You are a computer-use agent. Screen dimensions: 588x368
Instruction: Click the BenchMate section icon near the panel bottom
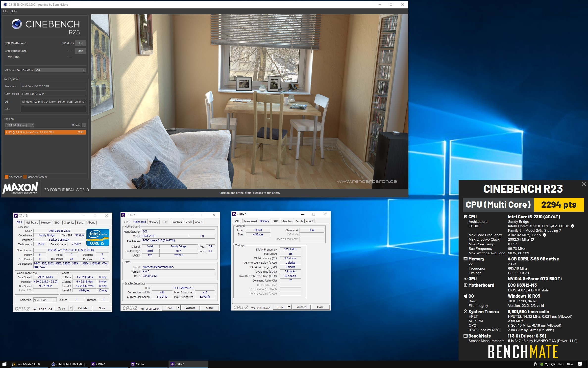(465, 336)
